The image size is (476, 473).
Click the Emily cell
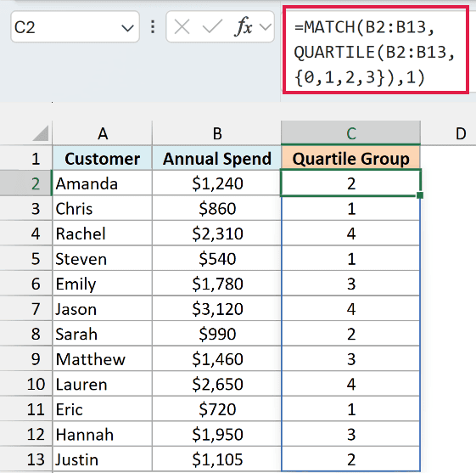pos(103,284)
